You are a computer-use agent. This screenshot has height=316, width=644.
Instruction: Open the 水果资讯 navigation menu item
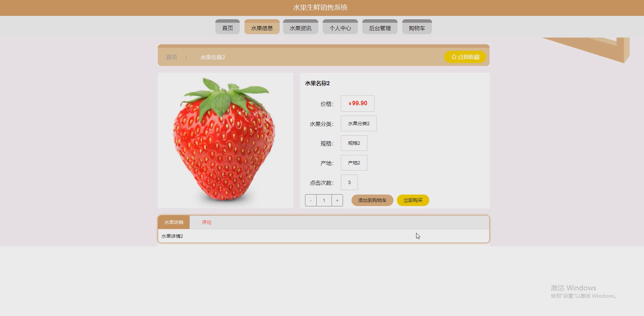coord(300,27)
